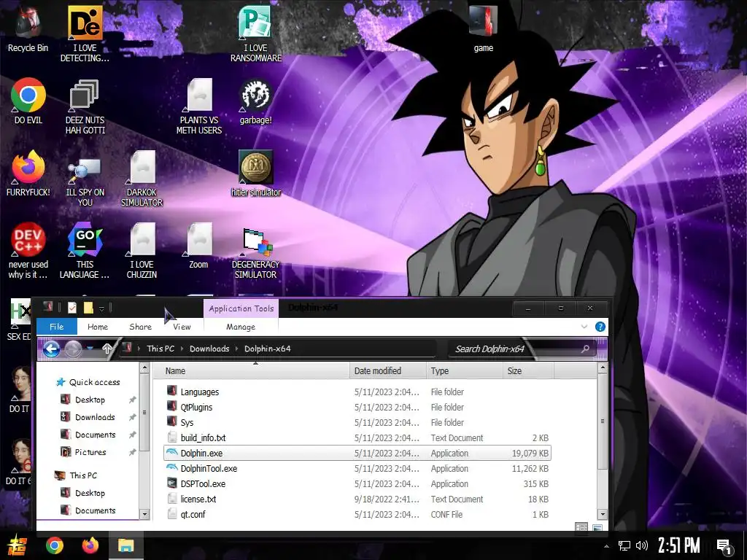This screenshot has height=560, width=747.
Task: Click the Forward arrow in Explorer
Action: tap(73, 349)
